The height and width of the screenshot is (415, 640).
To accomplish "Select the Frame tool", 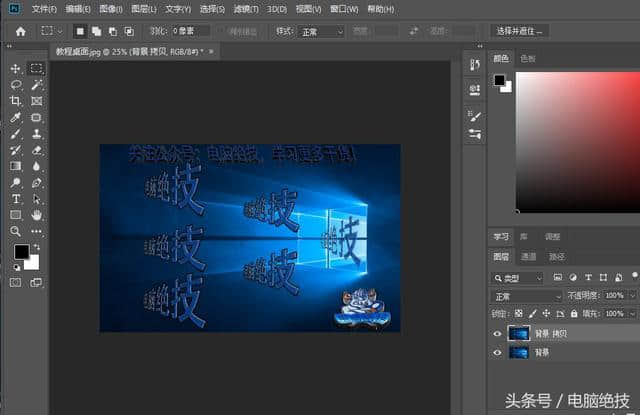I will click(x=36, y=101).
